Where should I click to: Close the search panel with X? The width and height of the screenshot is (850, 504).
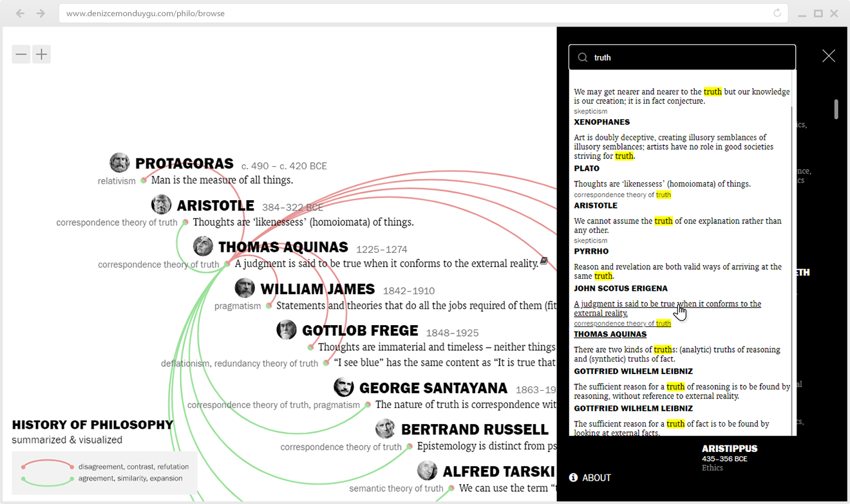[829, 56]
